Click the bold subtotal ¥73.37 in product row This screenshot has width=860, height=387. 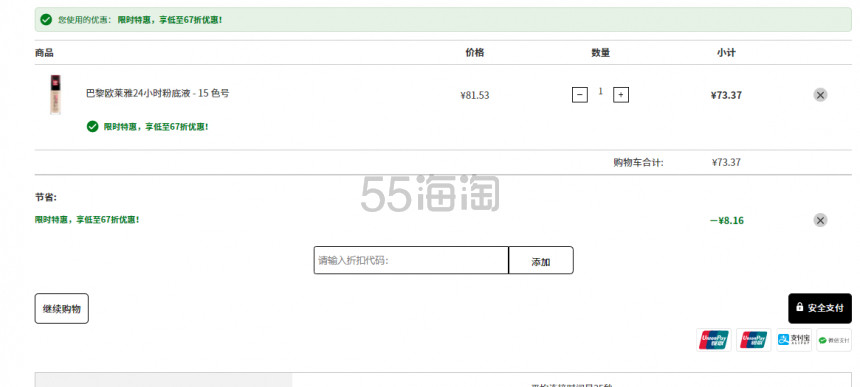click(726, 95)
